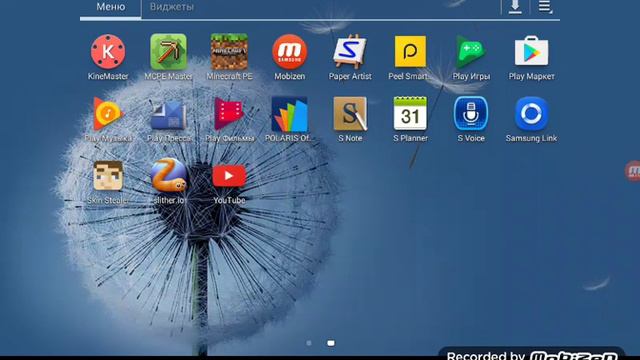
Task: Open Samsung Link app
Action: point(531,114)
